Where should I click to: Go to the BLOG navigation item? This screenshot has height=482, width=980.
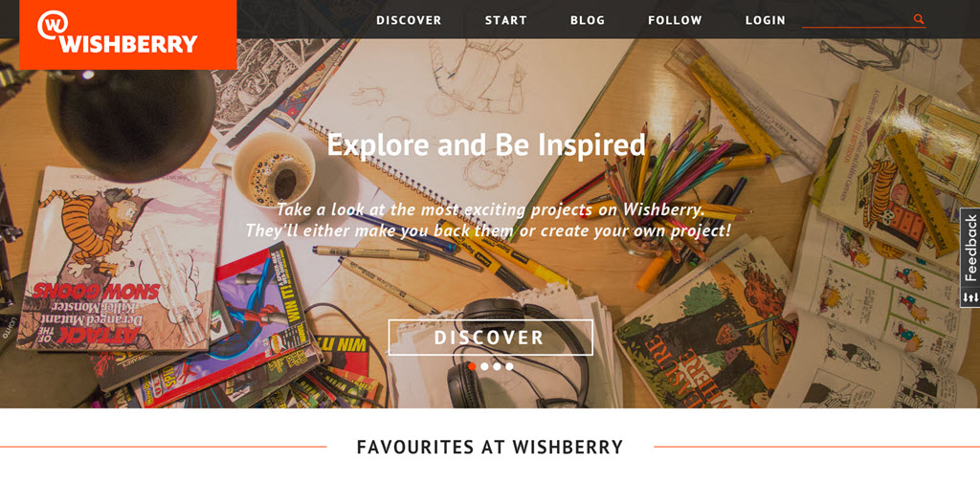[588, 20]
